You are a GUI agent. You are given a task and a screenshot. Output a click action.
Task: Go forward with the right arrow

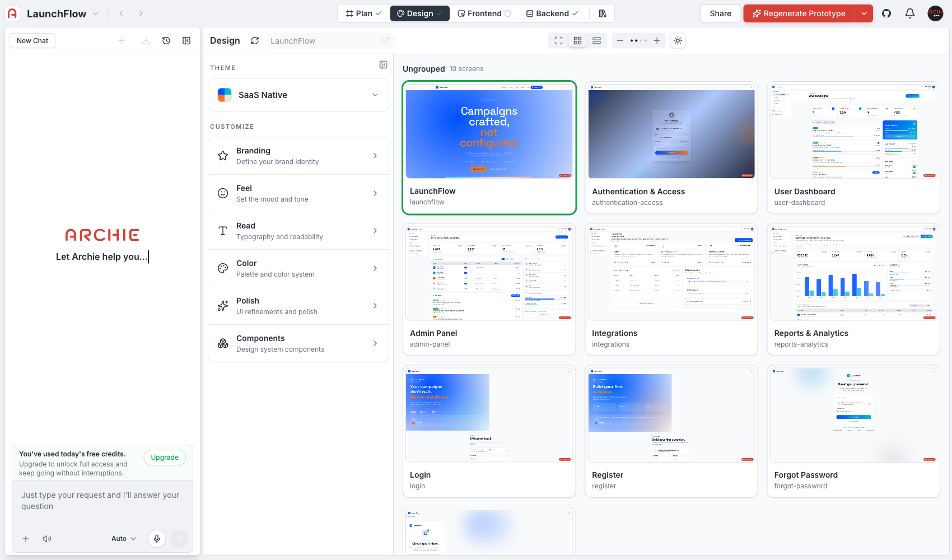[141, 13]
